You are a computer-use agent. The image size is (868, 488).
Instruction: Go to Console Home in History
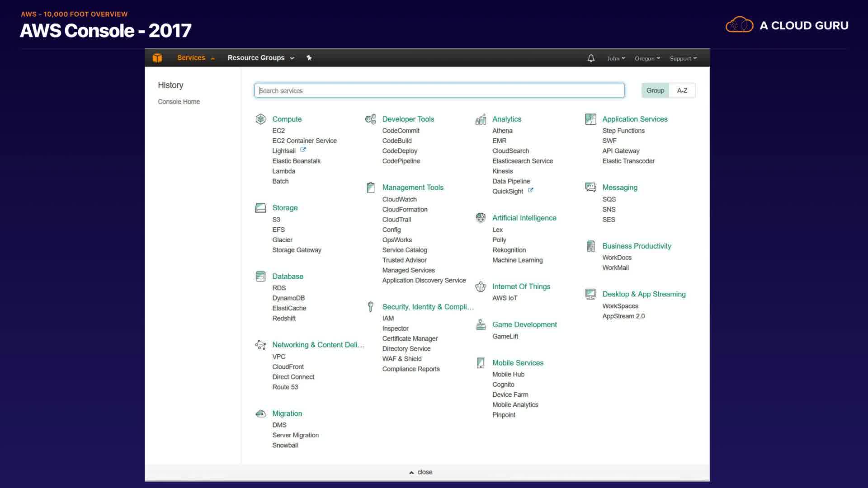[x=179, y=102]
